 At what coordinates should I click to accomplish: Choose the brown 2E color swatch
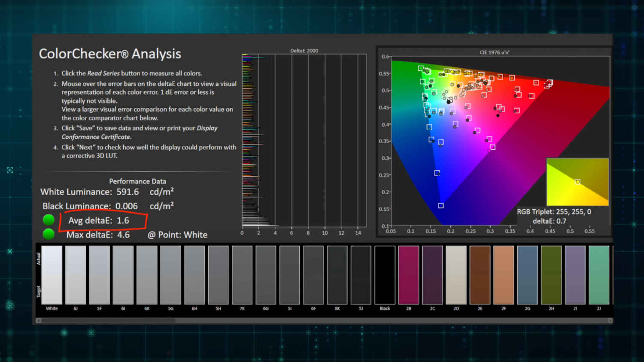(x=480, y=275)
